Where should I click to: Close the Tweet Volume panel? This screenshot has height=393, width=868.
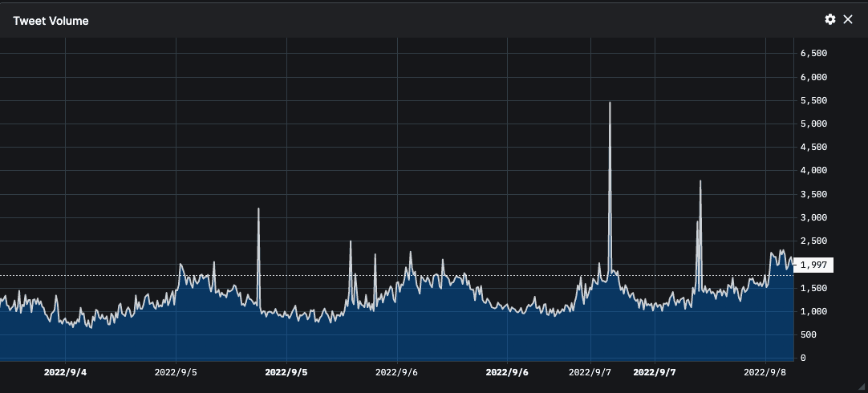[847, 19]
